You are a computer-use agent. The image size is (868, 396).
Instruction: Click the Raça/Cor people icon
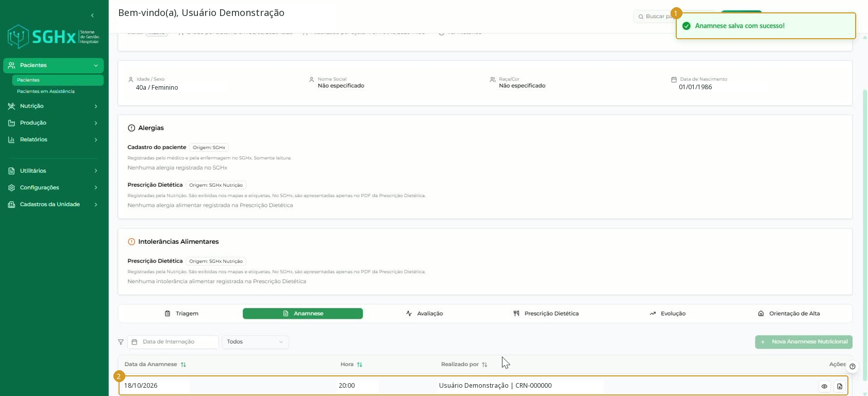493,79
